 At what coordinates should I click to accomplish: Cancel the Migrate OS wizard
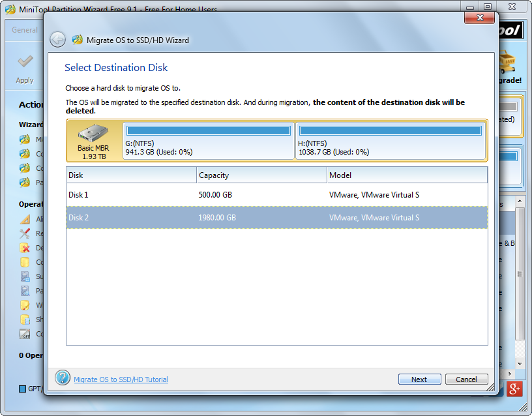coord(466,379)
